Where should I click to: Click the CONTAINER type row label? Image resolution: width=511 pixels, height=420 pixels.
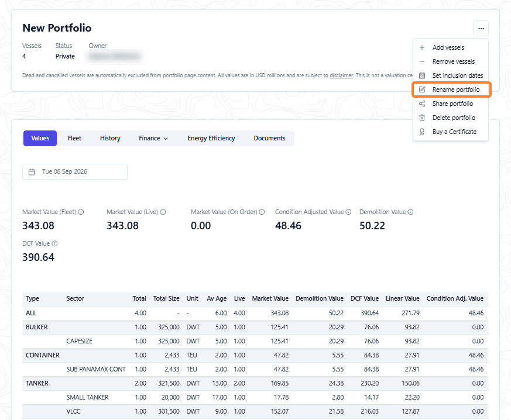[x=43, y=355]
